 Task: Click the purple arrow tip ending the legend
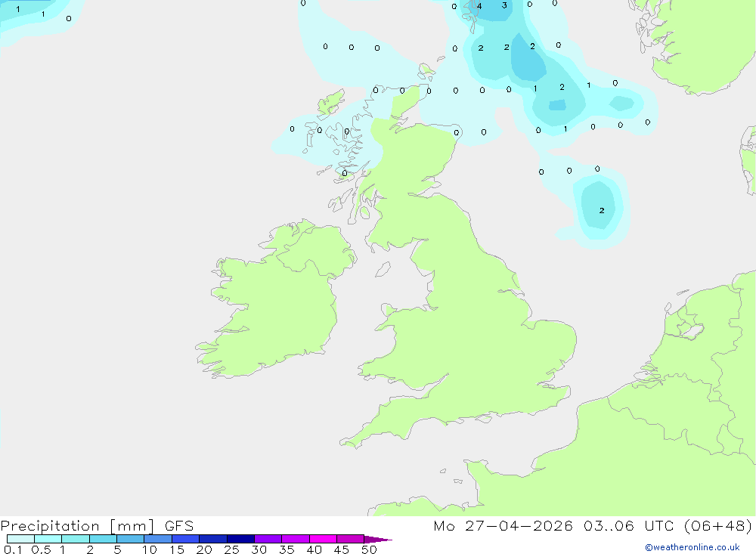click(x=378, y=539)
